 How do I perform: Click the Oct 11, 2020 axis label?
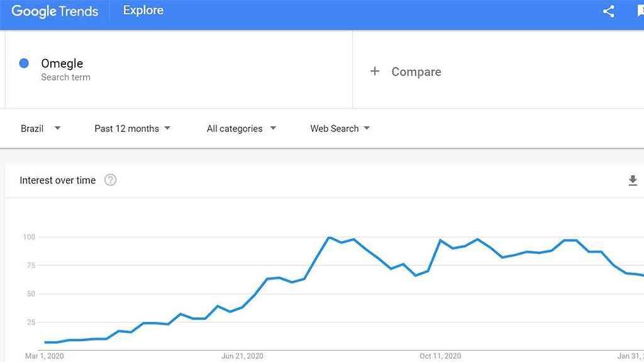440,356
